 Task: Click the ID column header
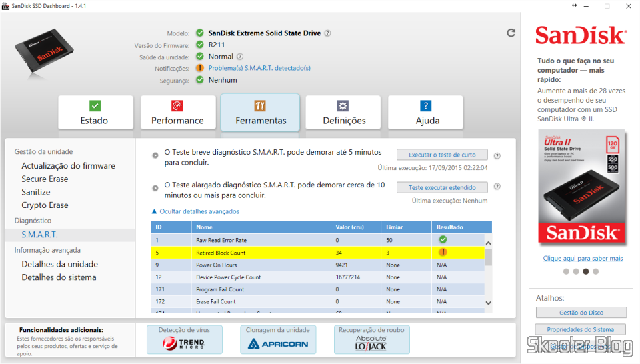(171, 227)
